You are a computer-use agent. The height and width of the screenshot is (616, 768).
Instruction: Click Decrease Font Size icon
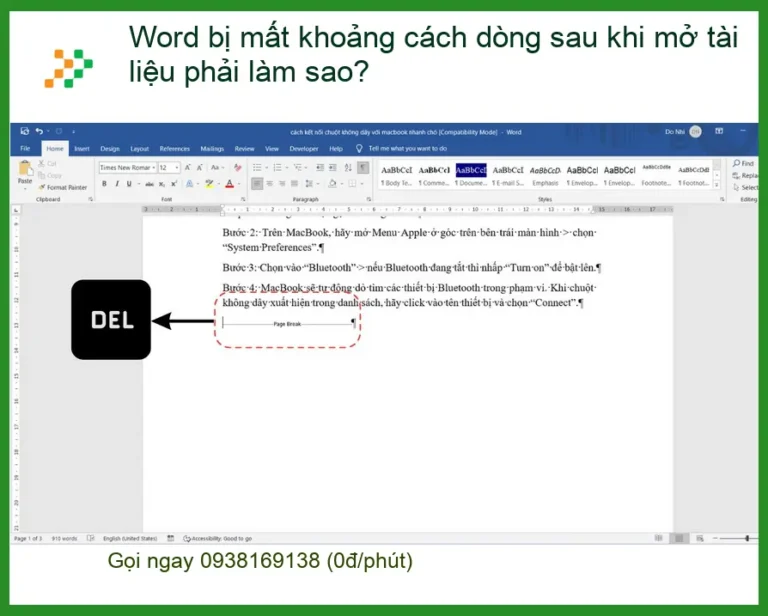tap(200, 167)
